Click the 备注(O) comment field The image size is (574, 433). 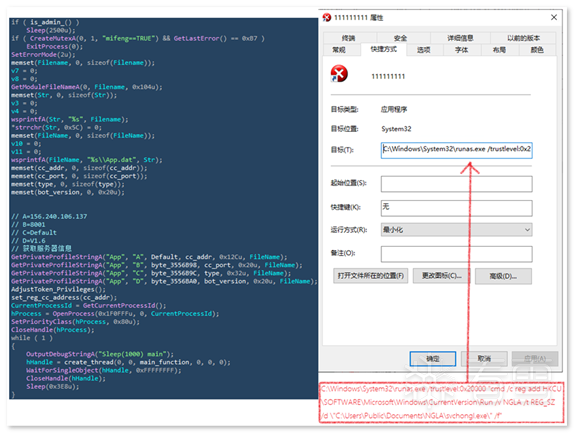click(x=456, y=254)
